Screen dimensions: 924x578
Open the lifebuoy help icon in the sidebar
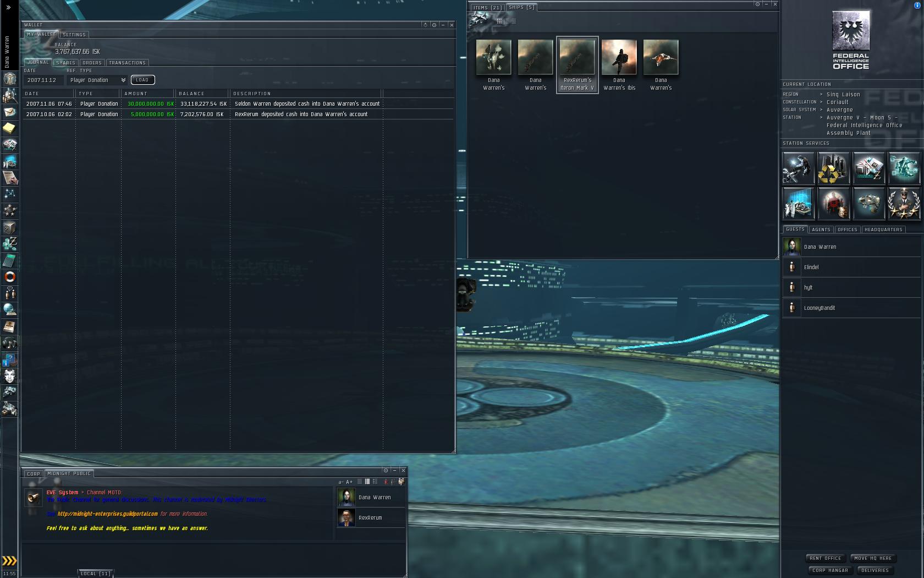(x=10, y=276)
